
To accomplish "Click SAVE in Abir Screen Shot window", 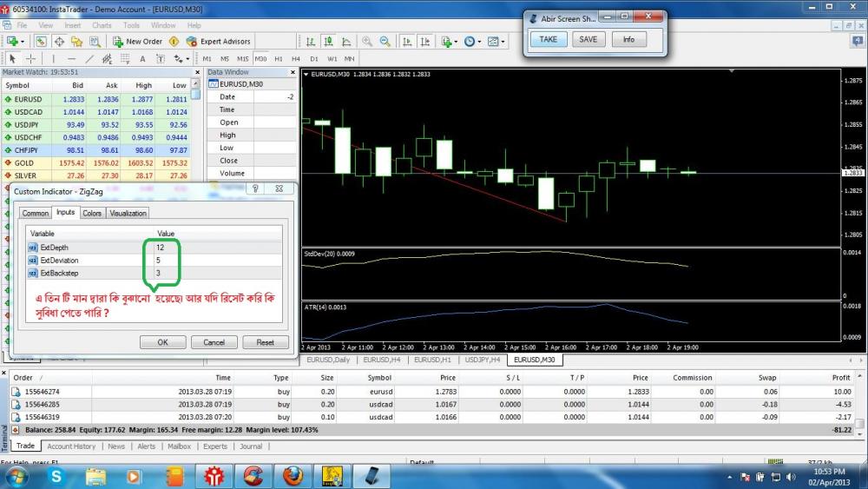I will 588,39.
